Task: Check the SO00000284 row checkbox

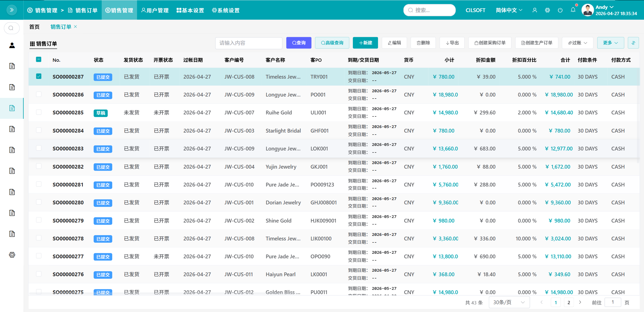Action: tap(39, 130)
